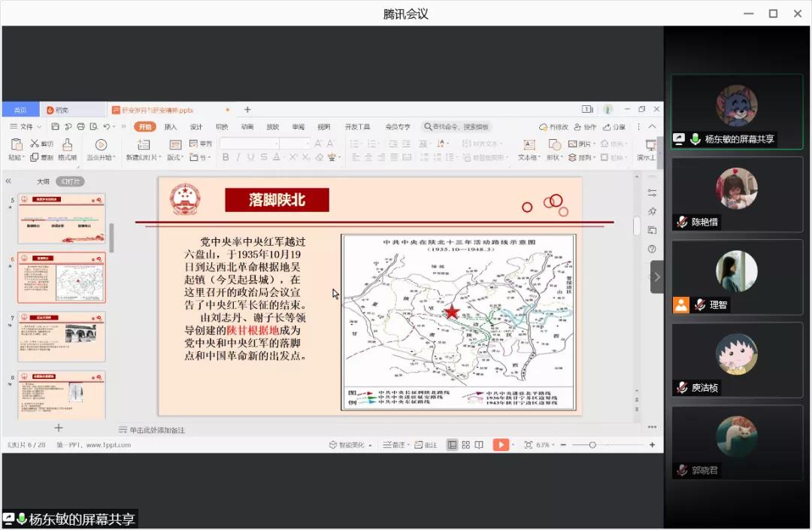
Task: Switch to slide sorter grid view
Action: coord(466,445)
